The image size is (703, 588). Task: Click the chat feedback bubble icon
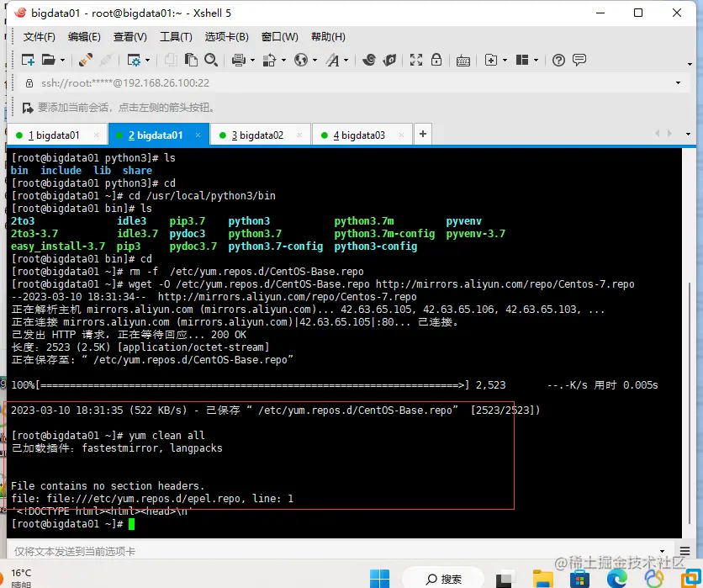tap(579, 60)
